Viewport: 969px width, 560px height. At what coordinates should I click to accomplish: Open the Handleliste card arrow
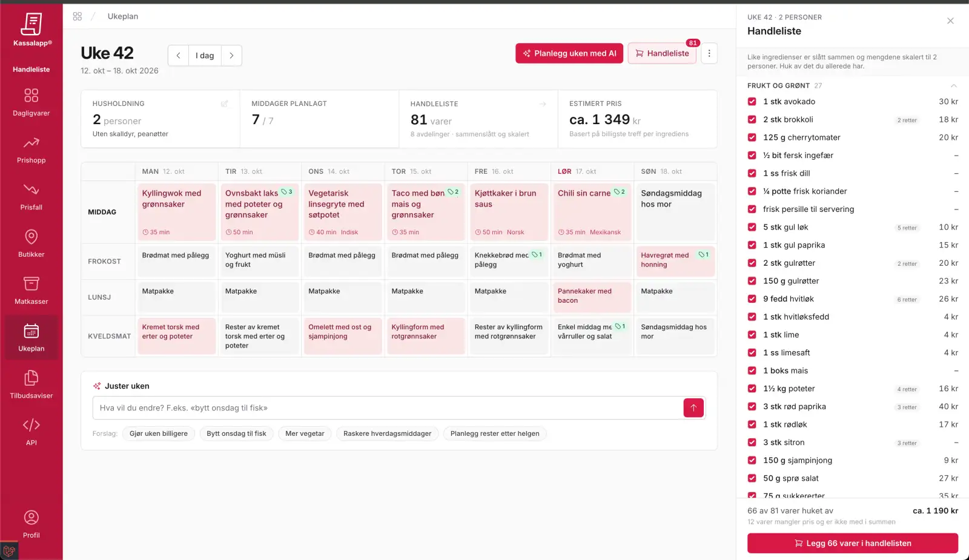pos(543,104)
